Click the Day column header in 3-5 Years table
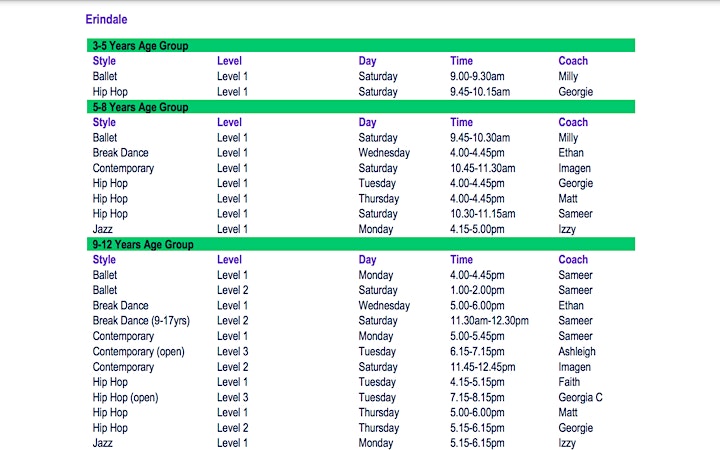Viewport: 720px width, 450px height. pyautogui.click(x=367, y=61)
